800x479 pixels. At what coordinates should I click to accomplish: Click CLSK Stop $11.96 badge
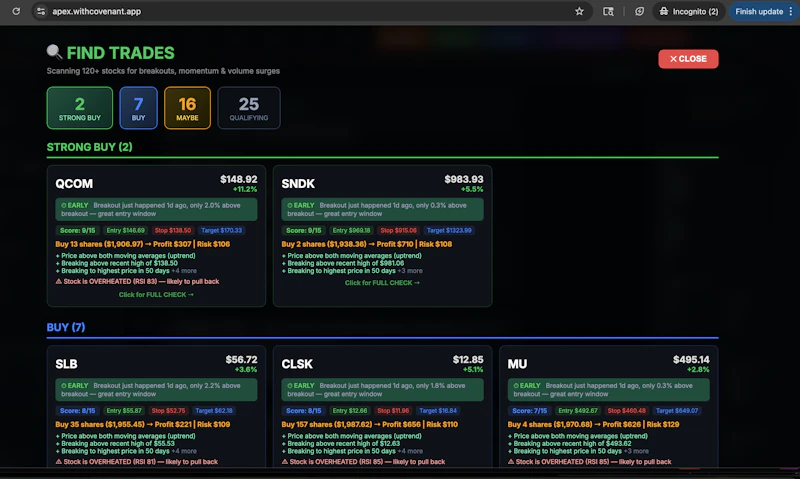(393, 411)
